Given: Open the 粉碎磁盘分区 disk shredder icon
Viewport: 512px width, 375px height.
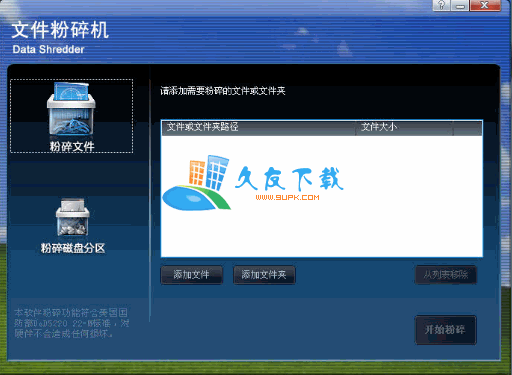Looking at the screenshot, I should [x=73, y=217].
